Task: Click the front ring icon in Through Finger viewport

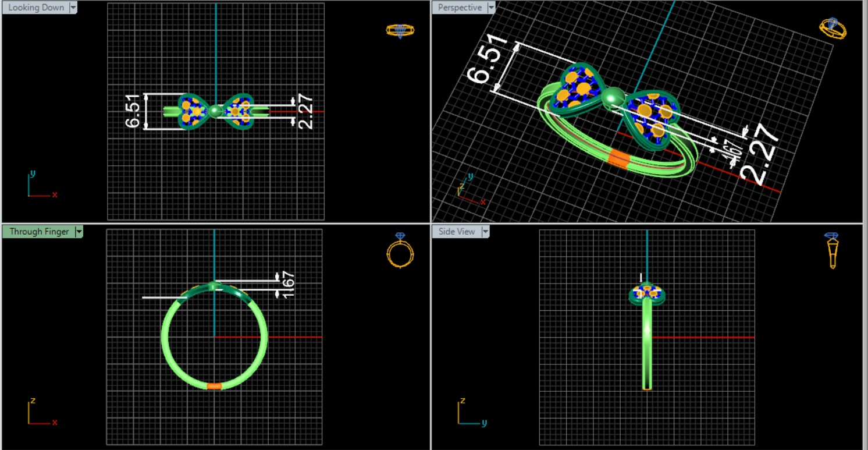Action: (x=400, y=250)
